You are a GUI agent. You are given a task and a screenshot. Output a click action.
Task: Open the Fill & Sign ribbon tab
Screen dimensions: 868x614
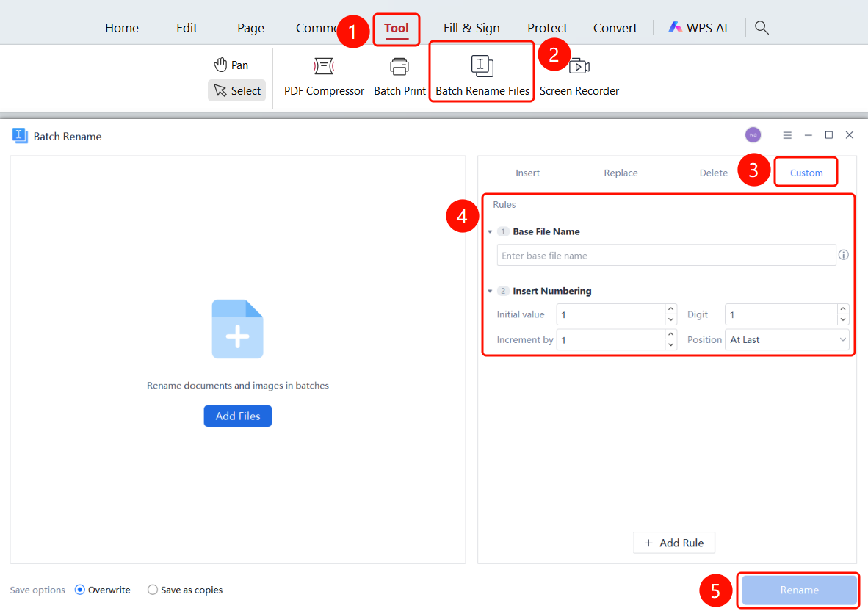click(471, 28)
